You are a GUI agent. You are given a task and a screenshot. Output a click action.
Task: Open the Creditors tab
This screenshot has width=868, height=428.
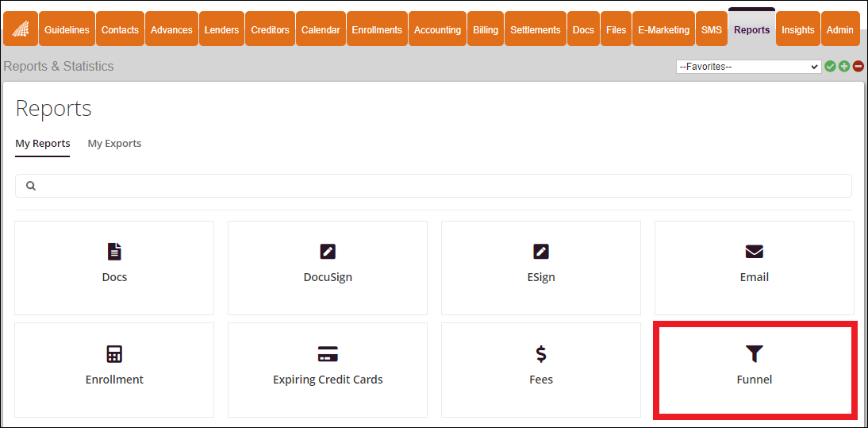tap(270, 29)
